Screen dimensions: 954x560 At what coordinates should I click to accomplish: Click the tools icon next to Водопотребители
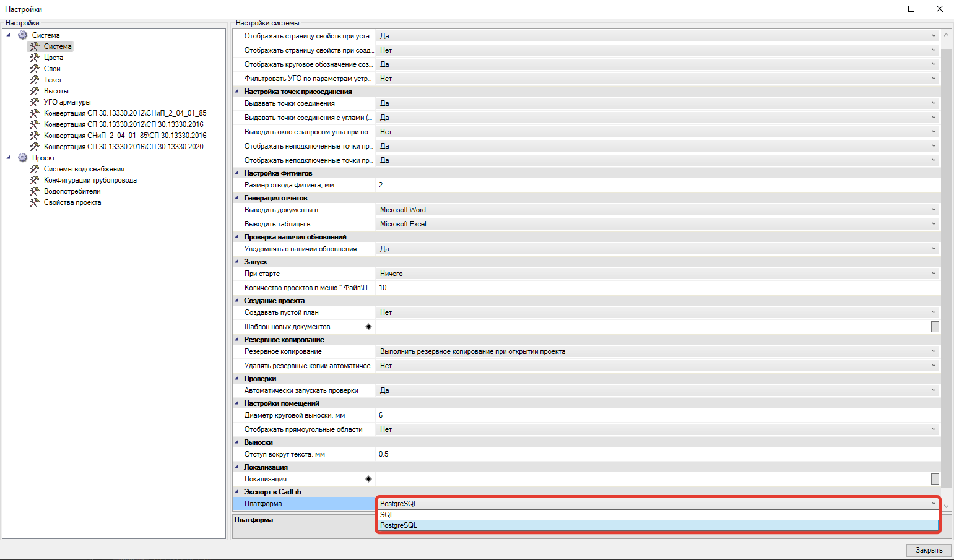click(x=35, y=191)
